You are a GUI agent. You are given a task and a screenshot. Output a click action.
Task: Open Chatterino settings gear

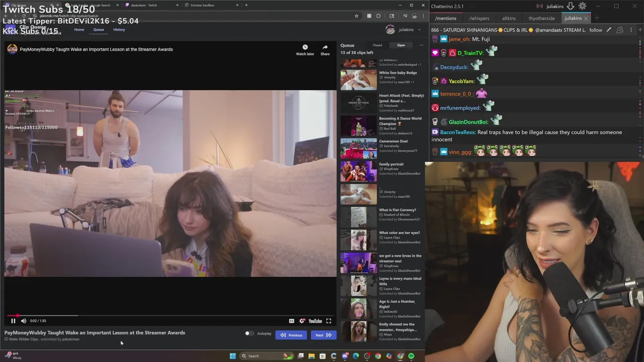pos(582,6)
